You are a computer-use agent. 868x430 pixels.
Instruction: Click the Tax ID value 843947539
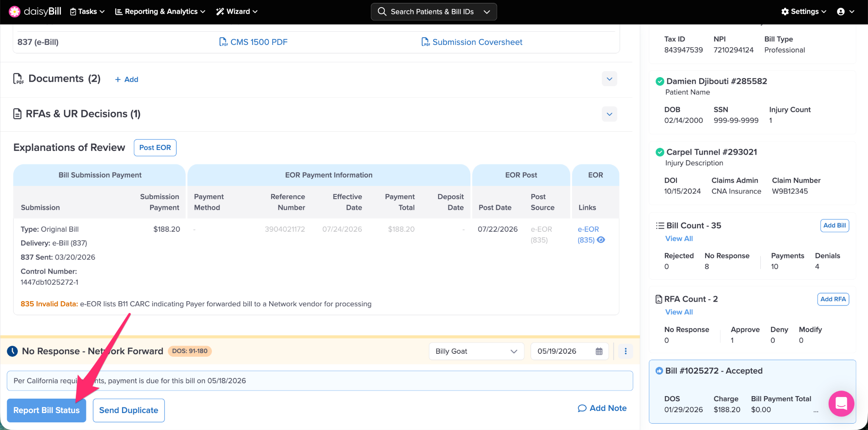coord(684,50)
